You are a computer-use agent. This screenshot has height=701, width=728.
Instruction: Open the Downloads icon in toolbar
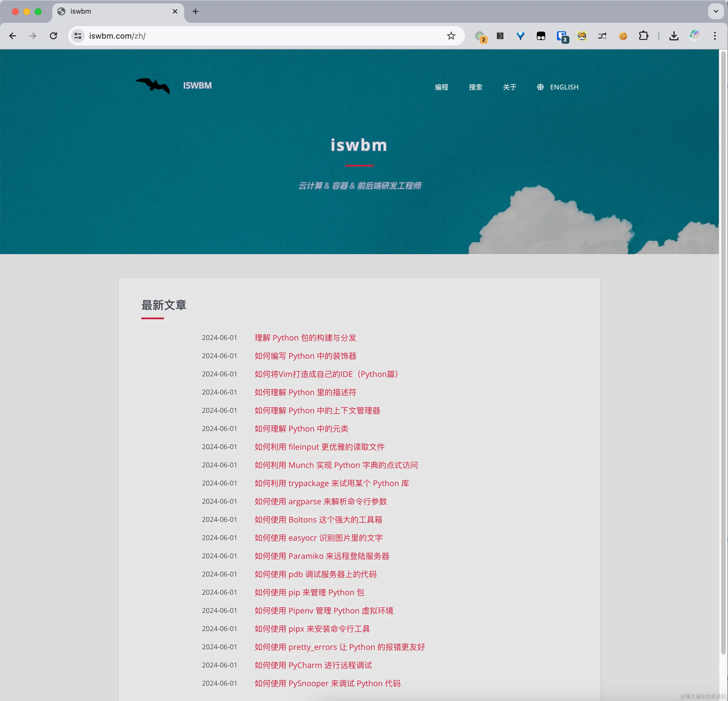(x=674, y=36)
